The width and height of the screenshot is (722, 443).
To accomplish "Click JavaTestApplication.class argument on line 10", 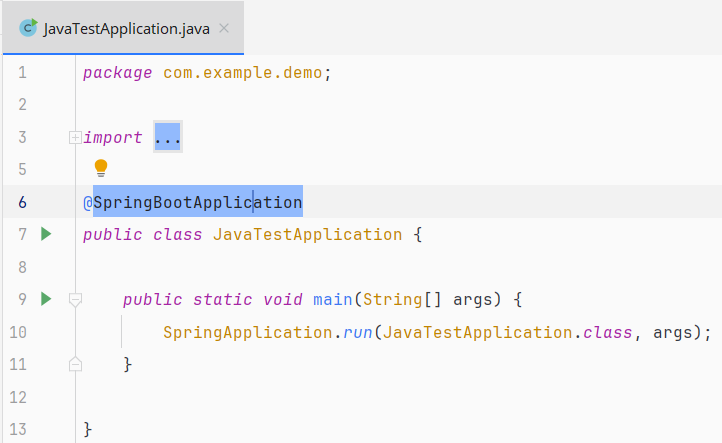I will pyautogui.click(x=507, y=332).
